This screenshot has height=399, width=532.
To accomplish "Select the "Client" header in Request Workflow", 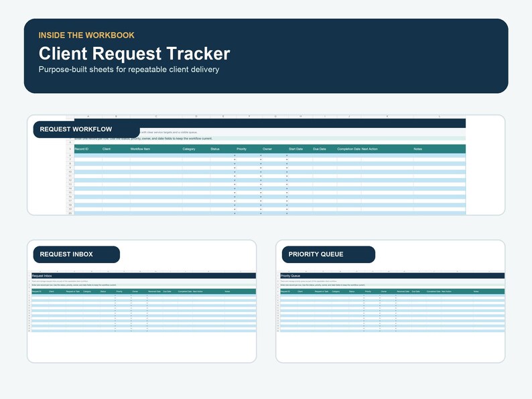I will (107, 149).
